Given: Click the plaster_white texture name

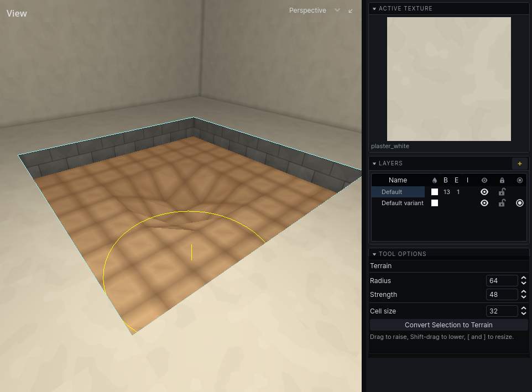Looking at the screenshot, I should 390,146.
